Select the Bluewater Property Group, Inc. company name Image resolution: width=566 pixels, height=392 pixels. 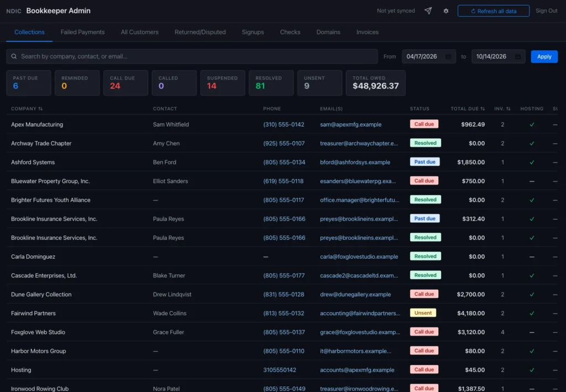click(x=50, y=181)
